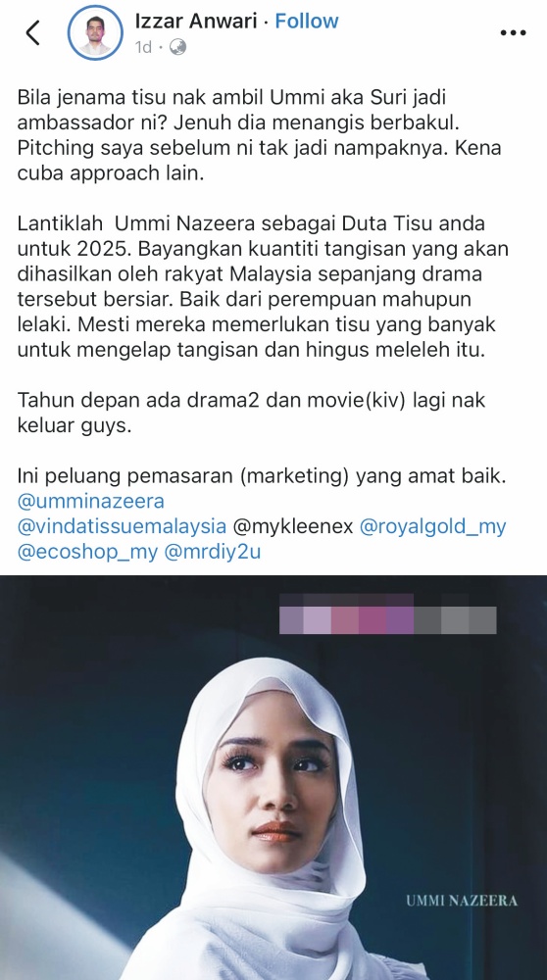
Task: Click the pixelated logo on the poster
Action: tap(387, 613)
